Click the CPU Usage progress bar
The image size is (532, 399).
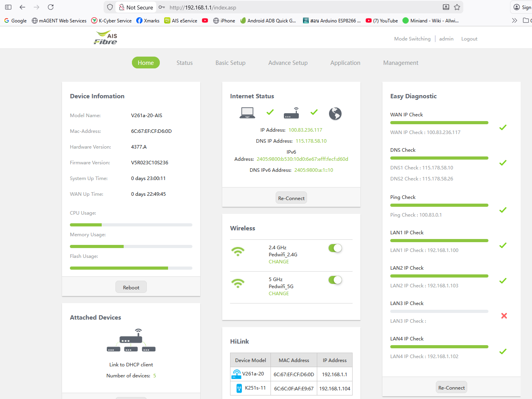131,225
